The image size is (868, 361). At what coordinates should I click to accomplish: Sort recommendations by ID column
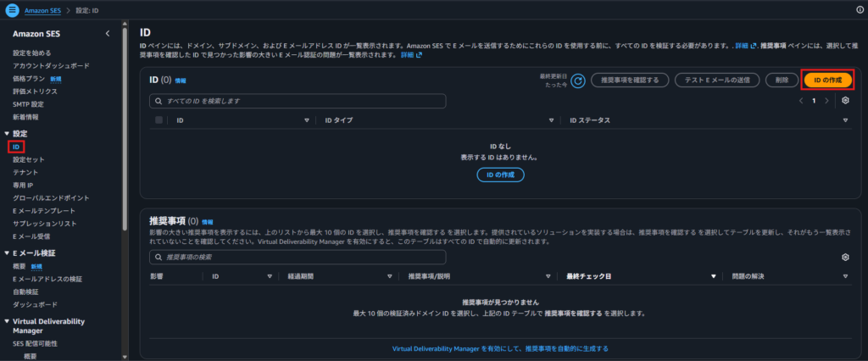(270, 276)
